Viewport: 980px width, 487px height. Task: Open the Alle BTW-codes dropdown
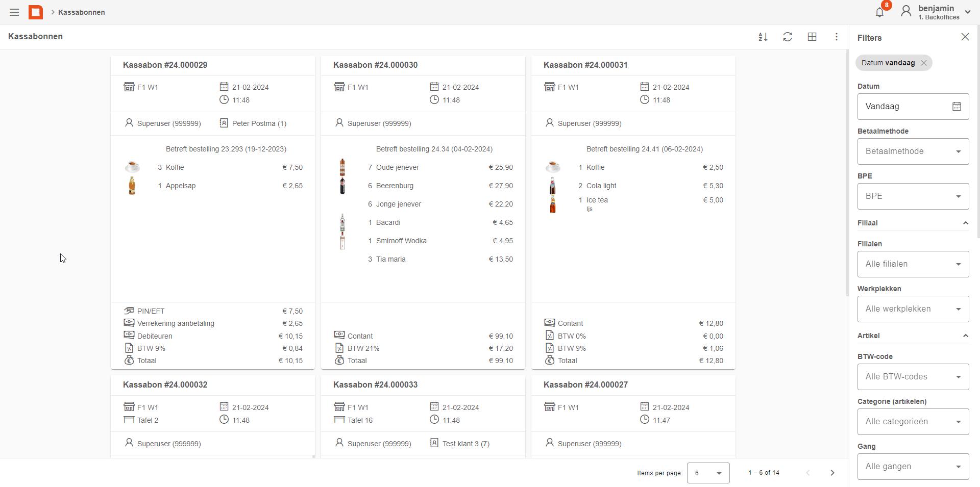pyautogui.click(x=913, y=377)
